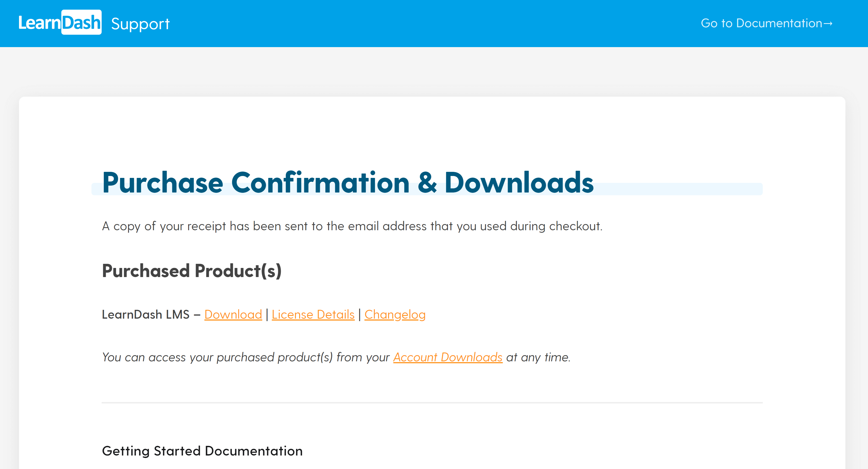
Task: Go to Account Downloads page
Action: pyautogui.click(x=447, y=357)
